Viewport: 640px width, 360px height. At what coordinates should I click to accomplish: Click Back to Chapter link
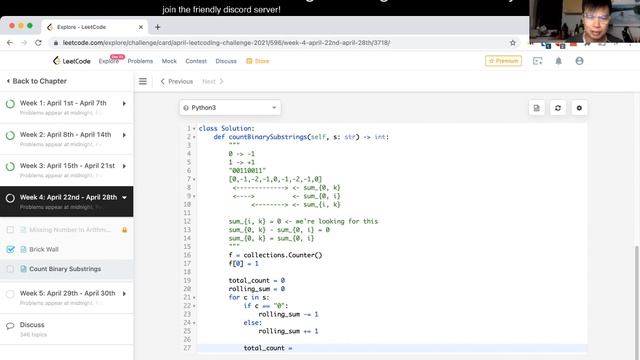[37, 81]
